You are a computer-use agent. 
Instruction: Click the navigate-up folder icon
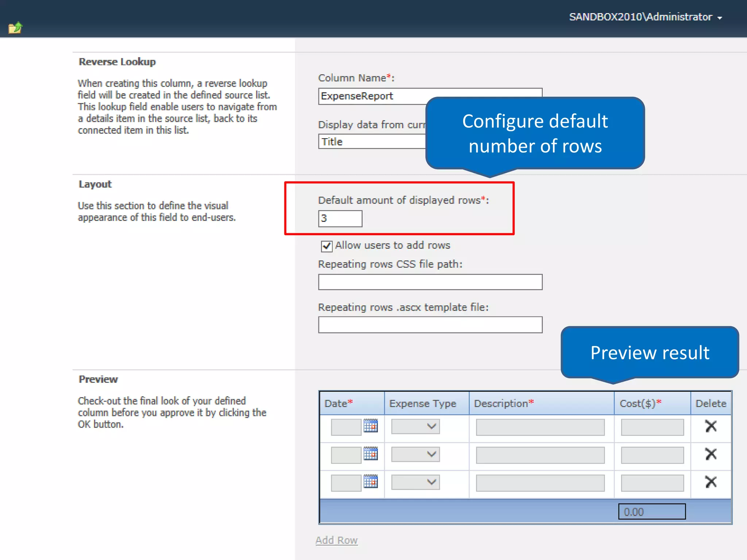coord(15,28)
